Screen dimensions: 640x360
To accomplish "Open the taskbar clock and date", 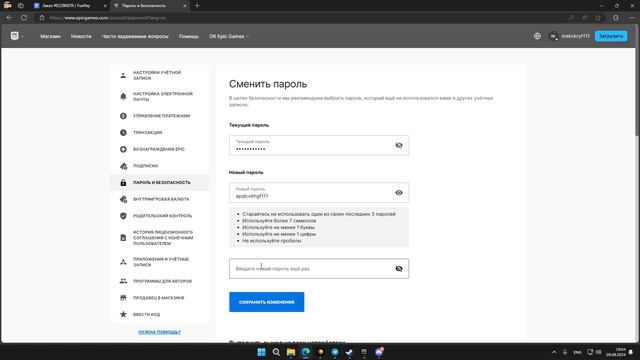I will (616, 352).
